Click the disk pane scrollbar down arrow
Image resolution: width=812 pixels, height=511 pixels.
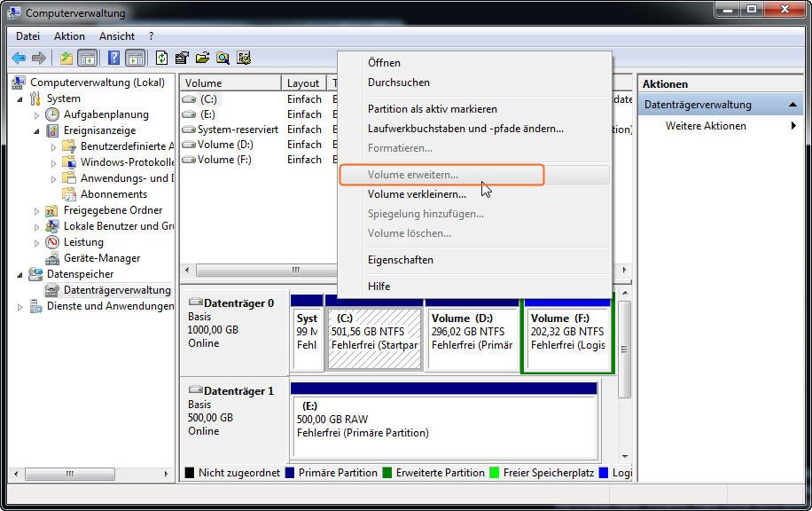625,457
